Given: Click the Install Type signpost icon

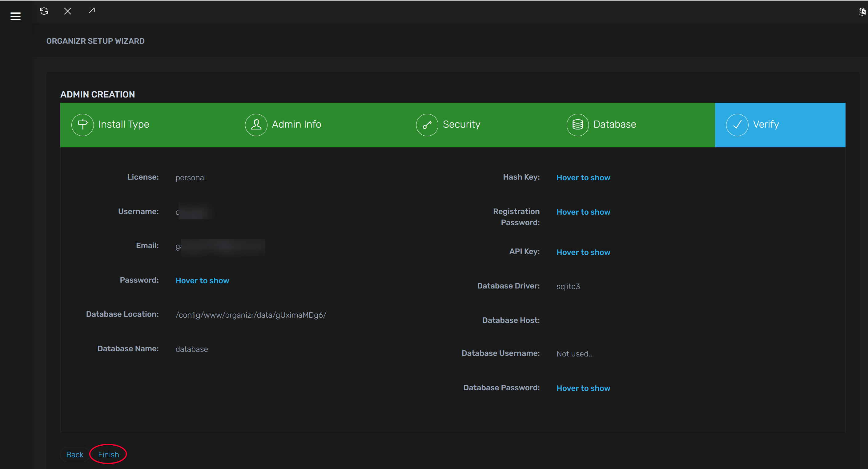Looking at the screenshot, I should click(x=82, y=125).
